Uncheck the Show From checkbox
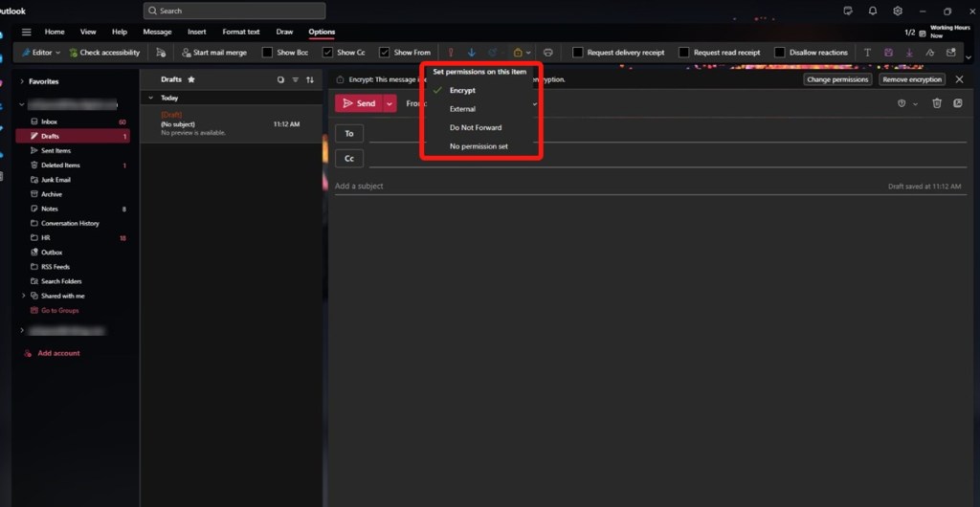Screen dimensions: 980x507 click(x=384, y=53)
